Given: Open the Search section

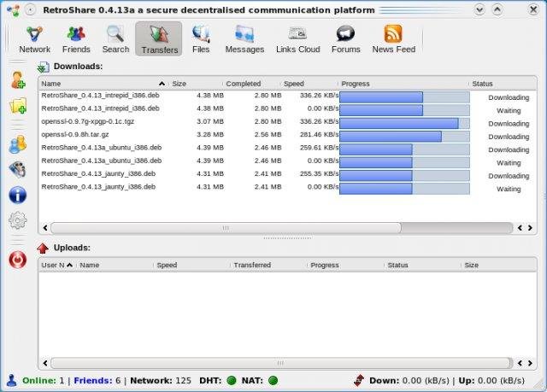Looking at the screenshot, I should pyautogui.click(x=115, y=39).
